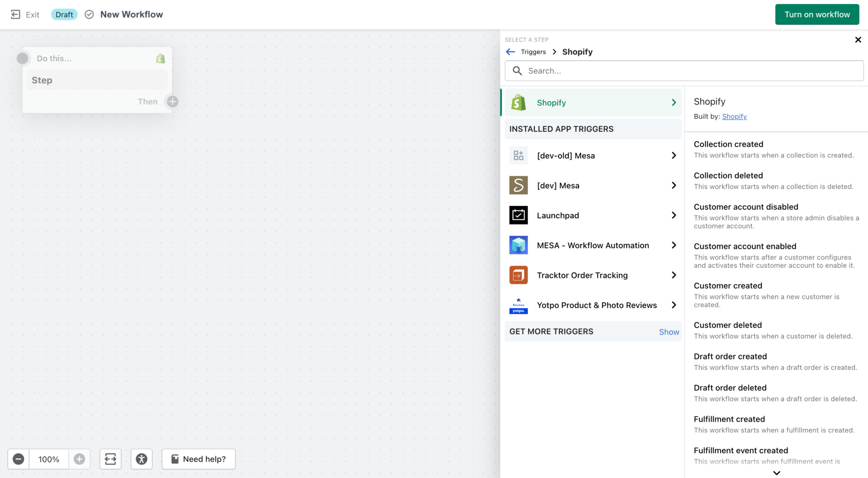This screenshot has width=868, height=478.
Task: Select the Shopify app icon in the sidebar
Action: 518,102
